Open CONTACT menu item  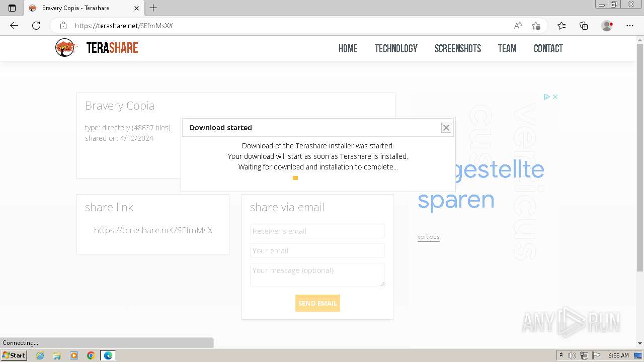coord(548,48)
